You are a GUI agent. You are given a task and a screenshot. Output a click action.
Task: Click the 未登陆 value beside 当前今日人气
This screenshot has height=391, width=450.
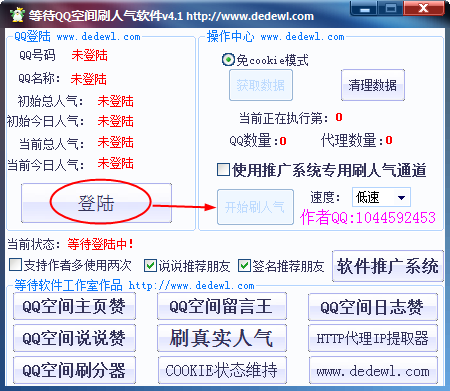pyautogui.click(x=115, y=163)
